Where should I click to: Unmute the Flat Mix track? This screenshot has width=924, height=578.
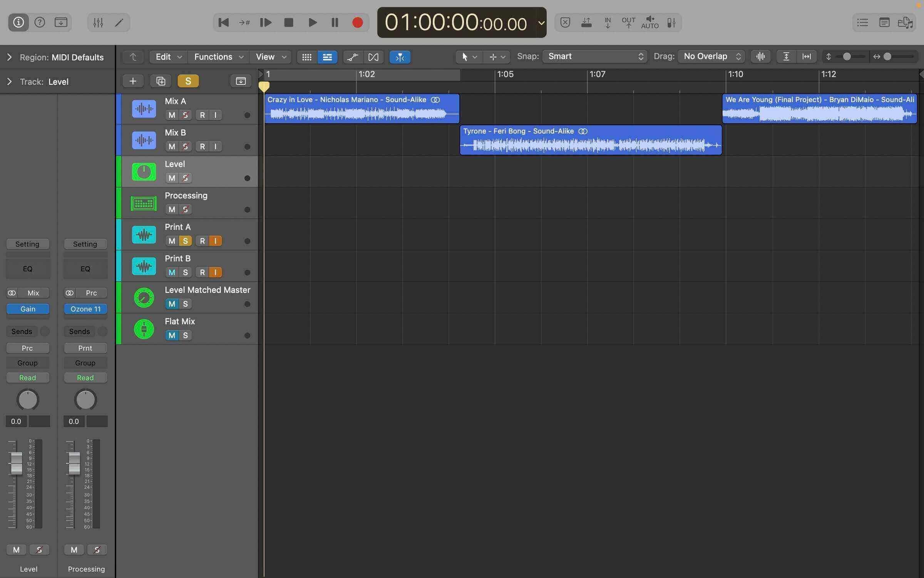172,335
